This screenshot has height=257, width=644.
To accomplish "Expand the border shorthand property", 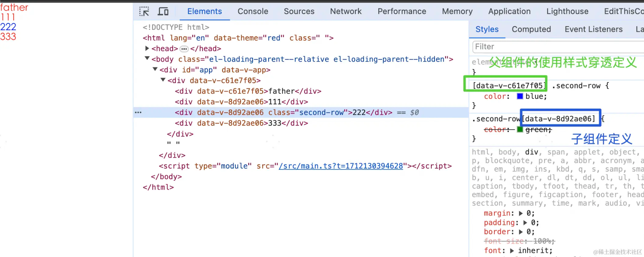I will (x=521, y=232).
